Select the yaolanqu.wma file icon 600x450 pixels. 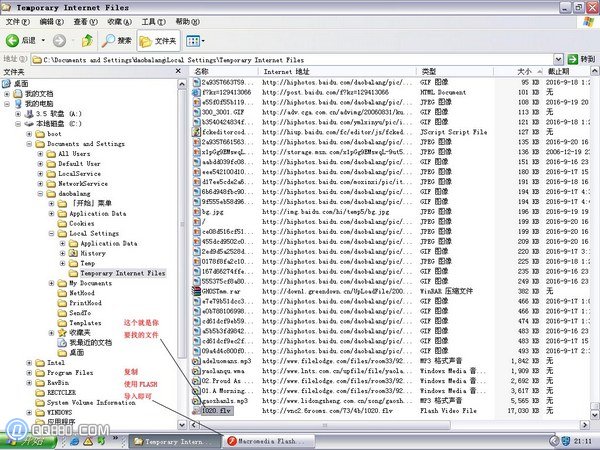pos(196,371)
